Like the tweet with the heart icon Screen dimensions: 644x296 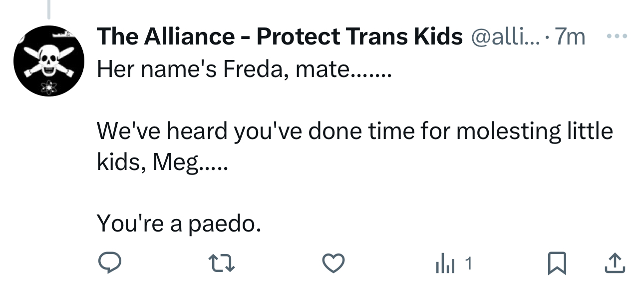tap(334, 263)
